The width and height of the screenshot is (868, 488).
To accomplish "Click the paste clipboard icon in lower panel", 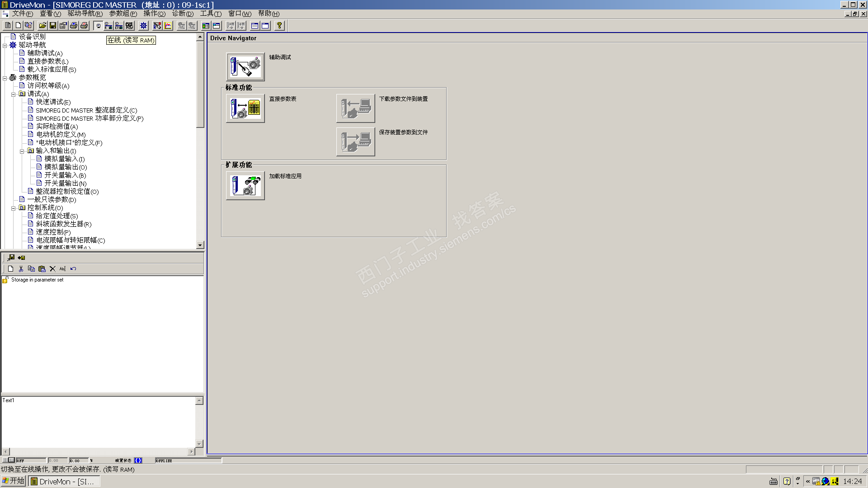I will click(42, 269).
